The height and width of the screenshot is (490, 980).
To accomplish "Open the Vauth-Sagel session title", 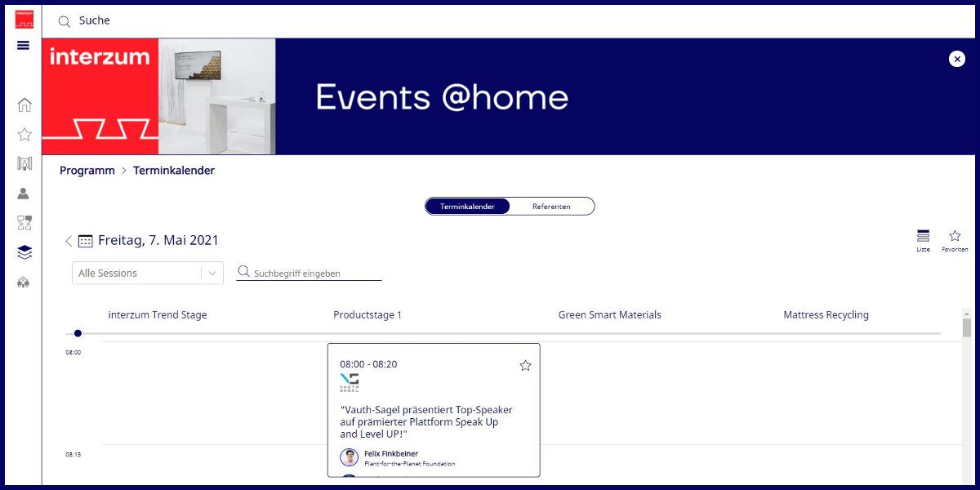I will pyautogui.click(x=426, y=422).
